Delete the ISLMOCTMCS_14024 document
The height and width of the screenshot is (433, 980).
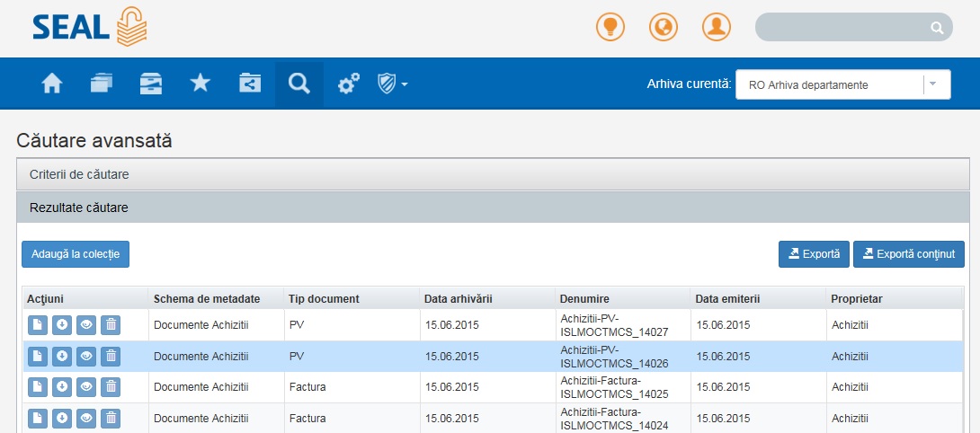click(111, 419)
